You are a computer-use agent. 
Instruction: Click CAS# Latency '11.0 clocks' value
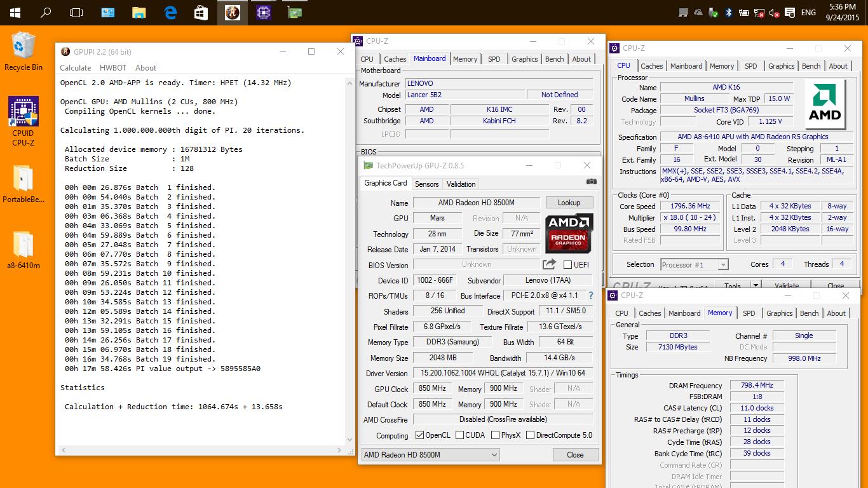(x=756, y=409)
